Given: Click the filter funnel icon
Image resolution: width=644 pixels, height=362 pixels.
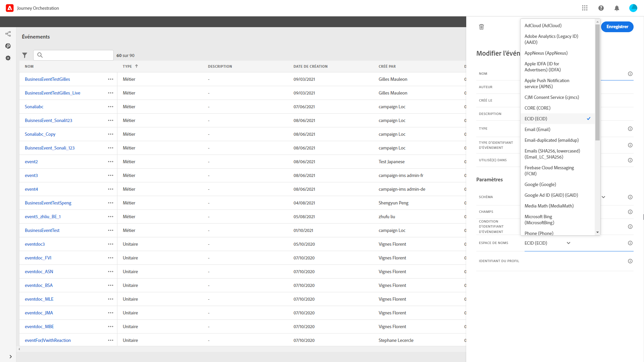Looking at the screenshot, I should coord(24,55).
